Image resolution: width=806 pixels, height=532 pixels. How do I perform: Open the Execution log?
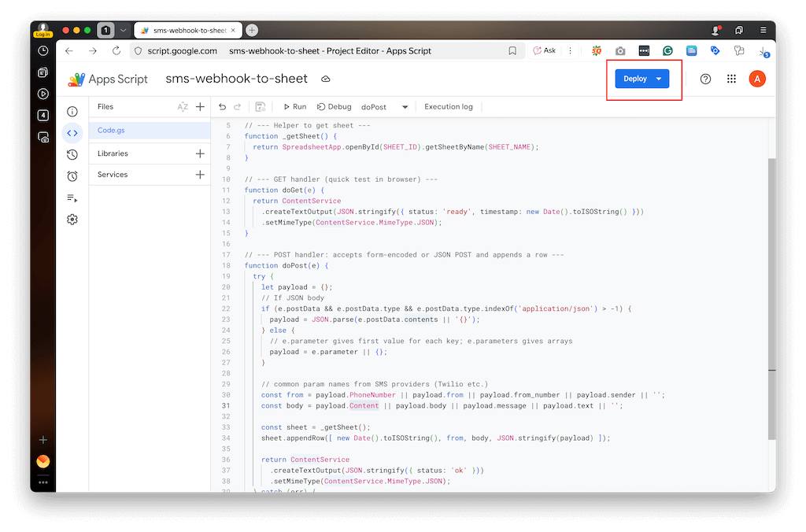pyautogui.click(x=448, y=107)
